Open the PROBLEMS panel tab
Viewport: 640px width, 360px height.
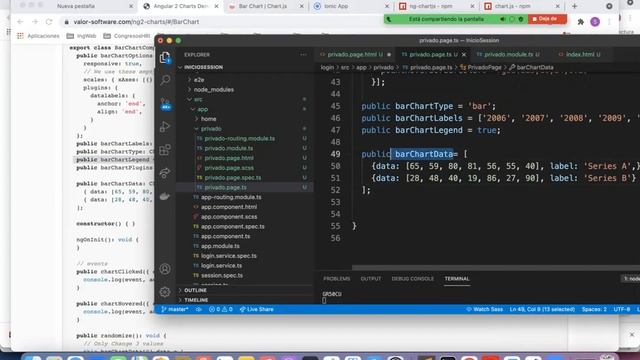[x=337, y=279]
